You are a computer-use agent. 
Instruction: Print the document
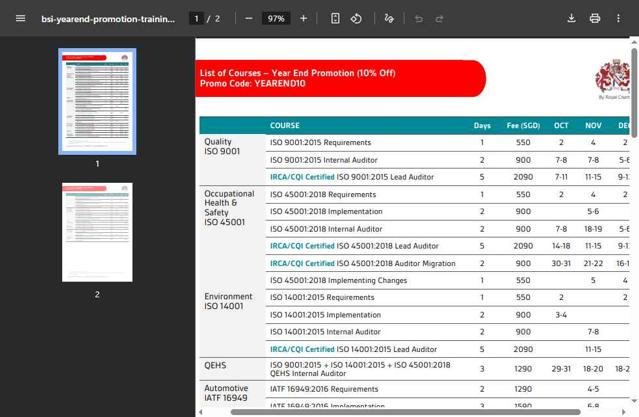[x=595, y=18]
